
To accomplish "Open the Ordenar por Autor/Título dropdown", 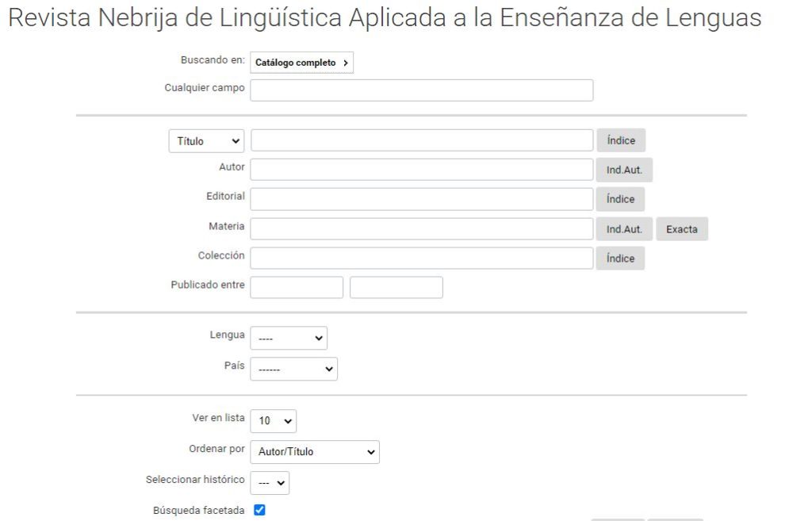I will click(x=314, y=451).
